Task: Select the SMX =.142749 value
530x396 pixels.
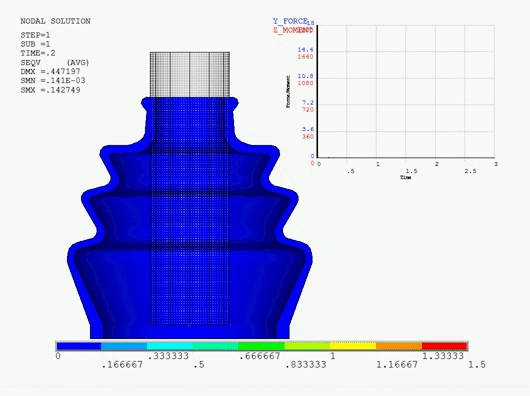Action: point(50,90)
